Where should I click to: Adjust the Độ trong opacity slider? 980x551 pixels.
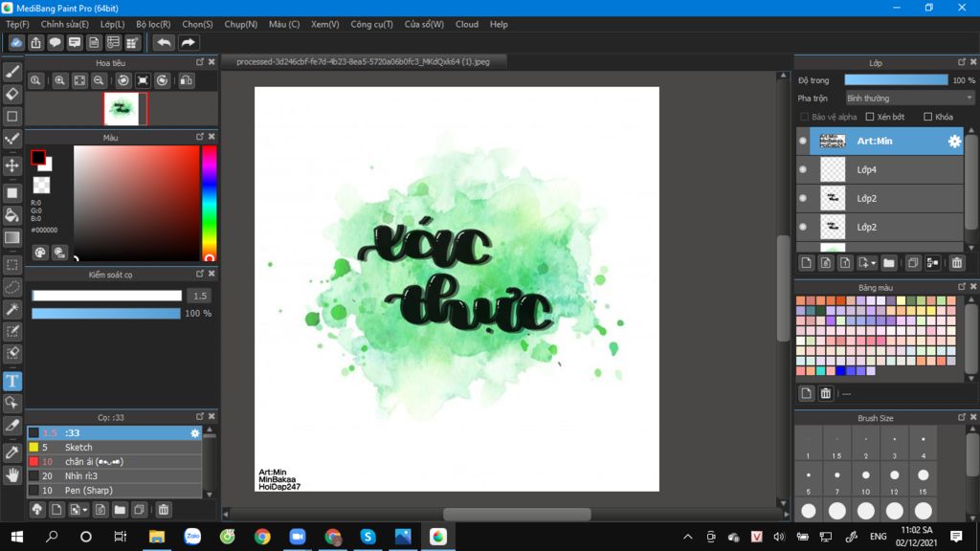[x=896, y=80]
